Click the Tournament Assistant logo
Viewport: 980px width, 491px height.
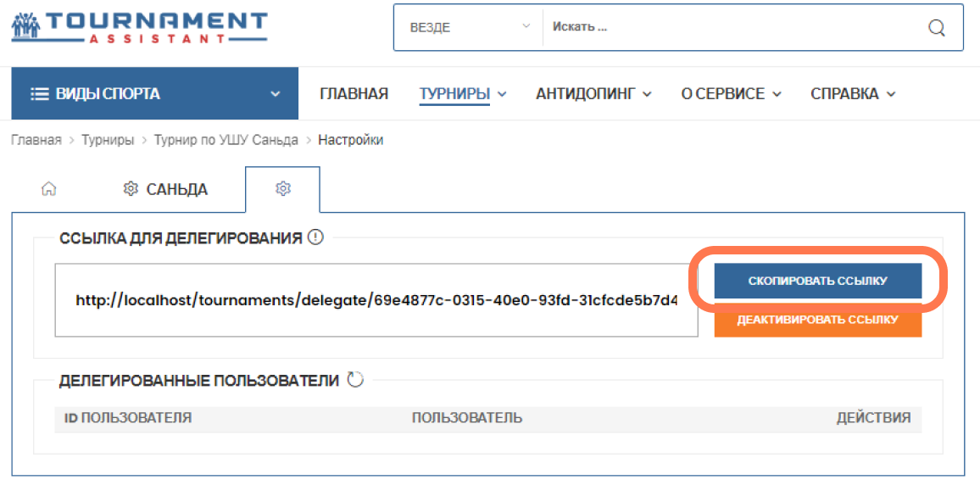[139, 27]
